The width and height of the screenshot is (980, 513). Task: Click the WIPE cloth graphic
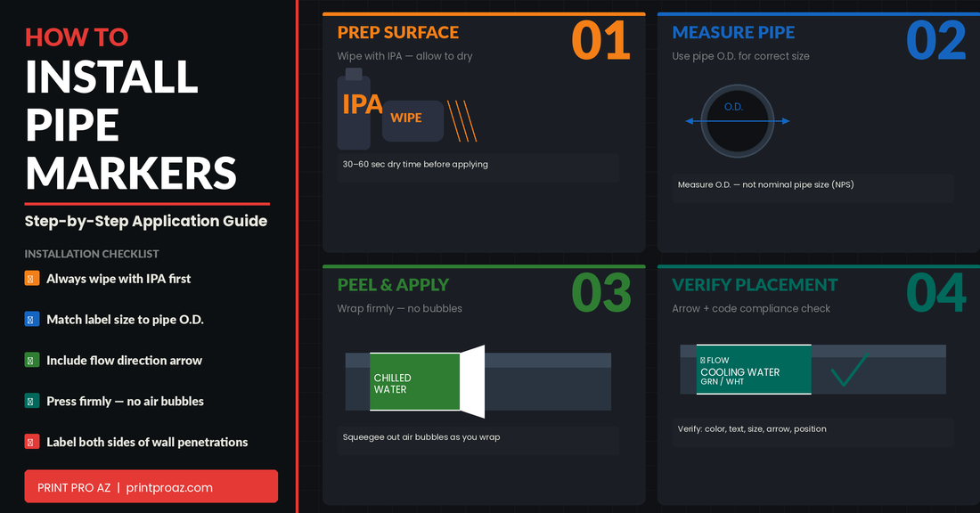412,119
